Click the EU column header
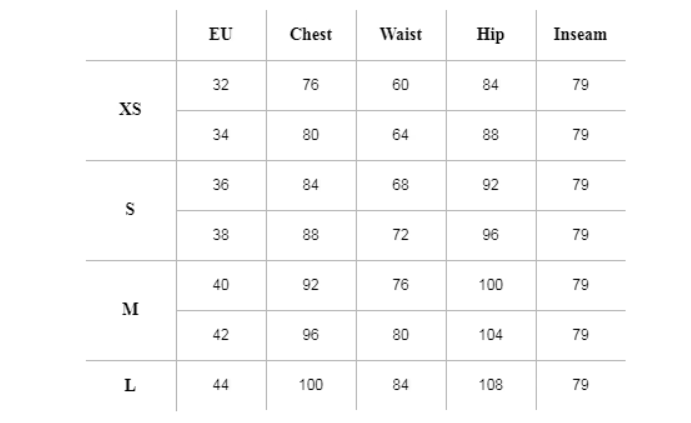The height and width of the screenshot is (423, 691). point(221,35)
